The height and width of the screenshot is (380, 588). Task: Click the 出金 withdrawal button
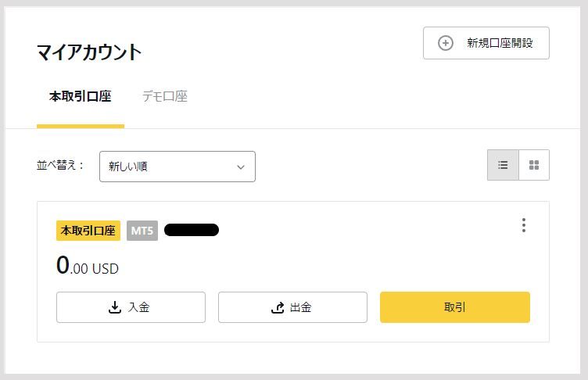click(x=292, y=307)
